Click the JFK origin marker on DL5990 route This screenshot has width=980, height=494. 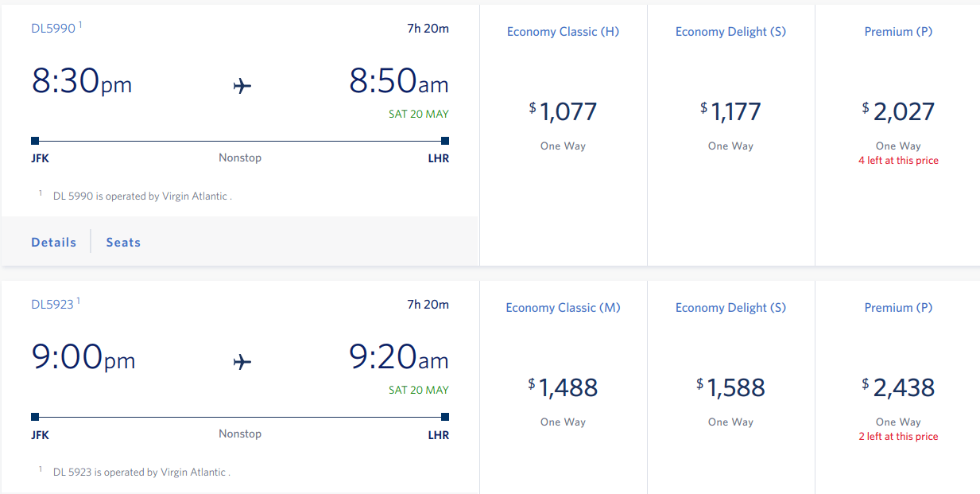(35, 141)
